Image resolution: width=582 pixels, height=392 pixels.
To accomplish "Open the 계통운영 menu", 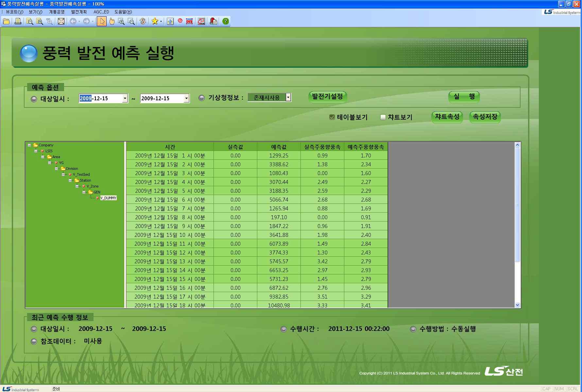I will tap(57, 12).
